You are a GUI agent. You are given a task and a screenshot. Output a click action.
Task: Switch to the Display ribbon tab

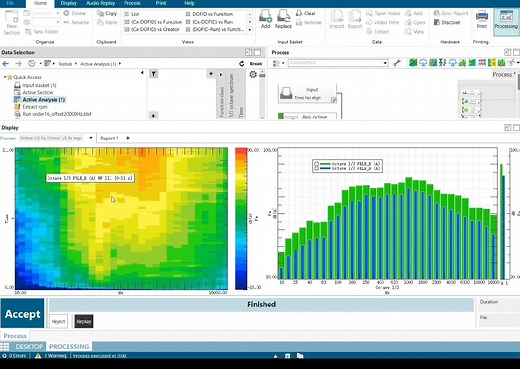point(69,3)
